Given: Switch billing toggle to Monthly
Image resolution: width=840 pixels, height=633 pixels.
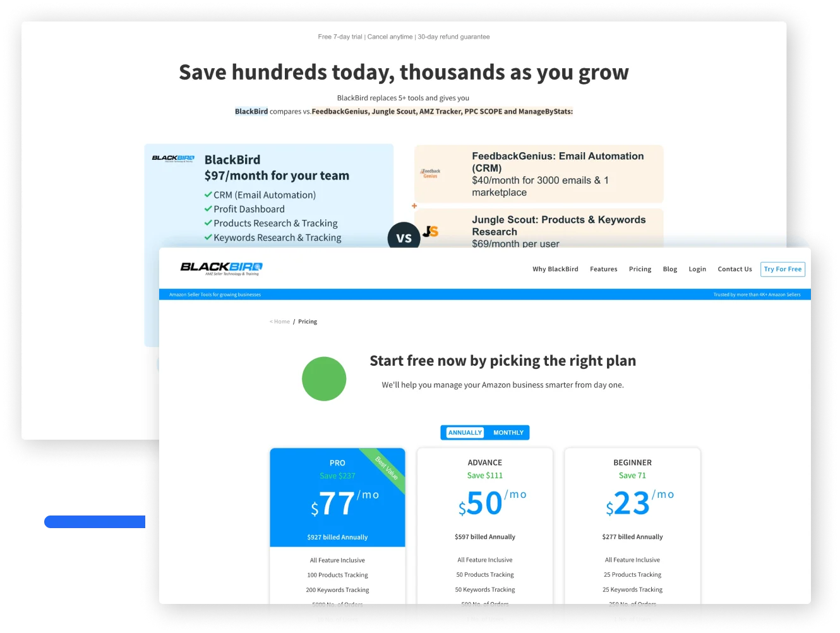Looking at the screenshot, I should (508, 433).
